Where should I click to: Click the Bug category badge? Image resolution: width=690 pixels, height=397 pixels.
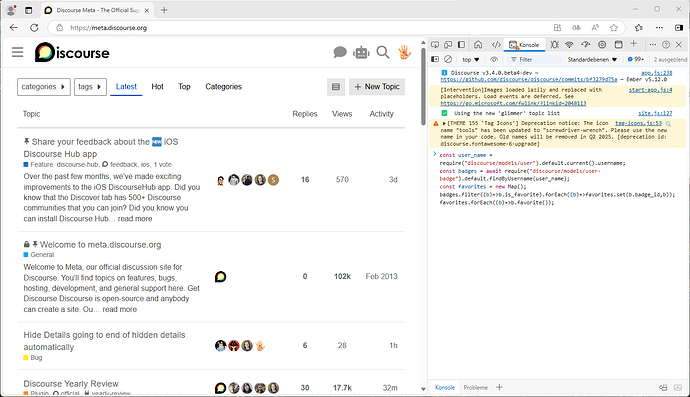(33, 358)
